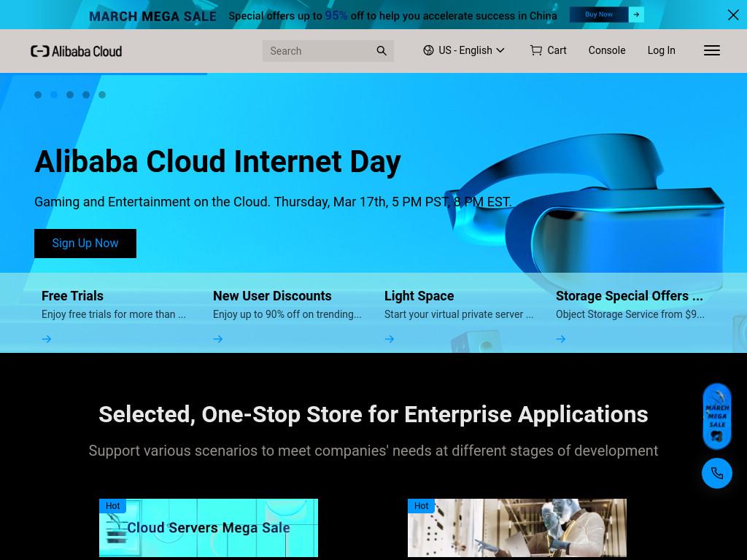The width and height of the screenshot is (747, 560).
Task: Click 'Object Storage Service from $9...' text
Action: (x=630, y=314)
